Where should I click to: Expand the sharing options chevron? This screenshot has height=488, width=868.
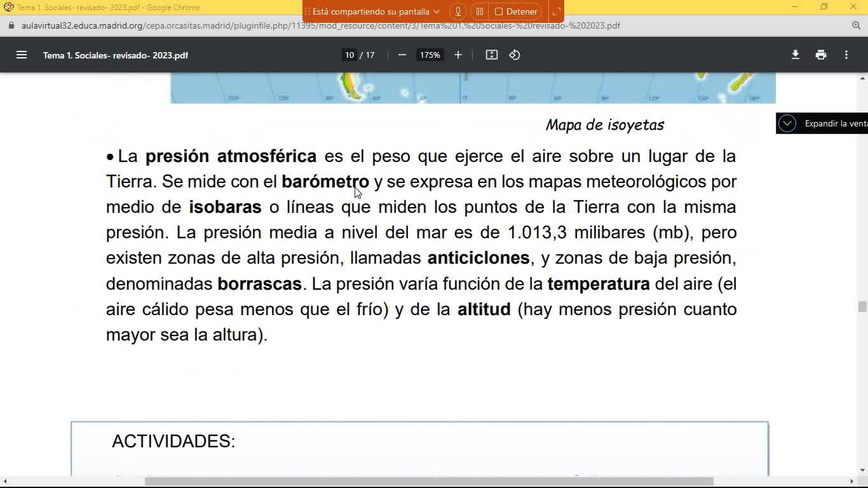[437, 11]
